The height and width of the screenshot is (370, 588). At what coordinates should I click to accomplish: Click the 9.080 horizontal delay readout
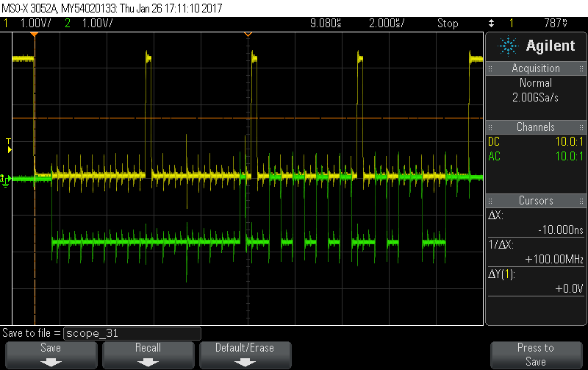pos(326,24)
